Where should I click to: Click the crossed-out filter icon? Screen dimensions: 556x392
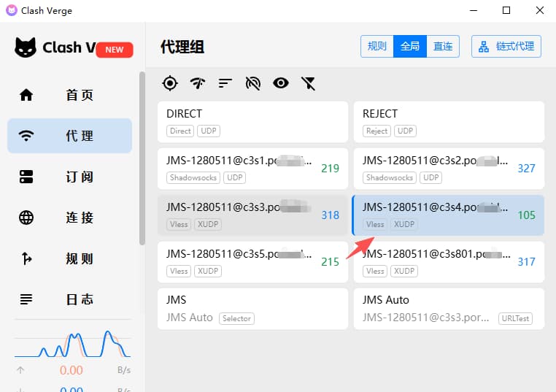pyautogui.click(x=308, y=83)
